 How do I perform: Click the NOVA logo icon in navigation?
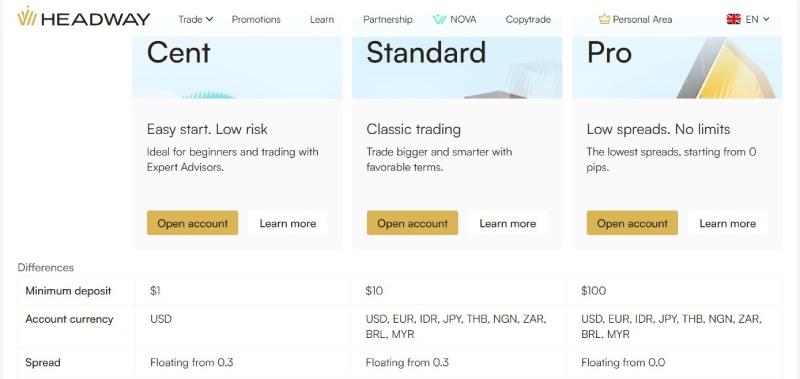439,19
